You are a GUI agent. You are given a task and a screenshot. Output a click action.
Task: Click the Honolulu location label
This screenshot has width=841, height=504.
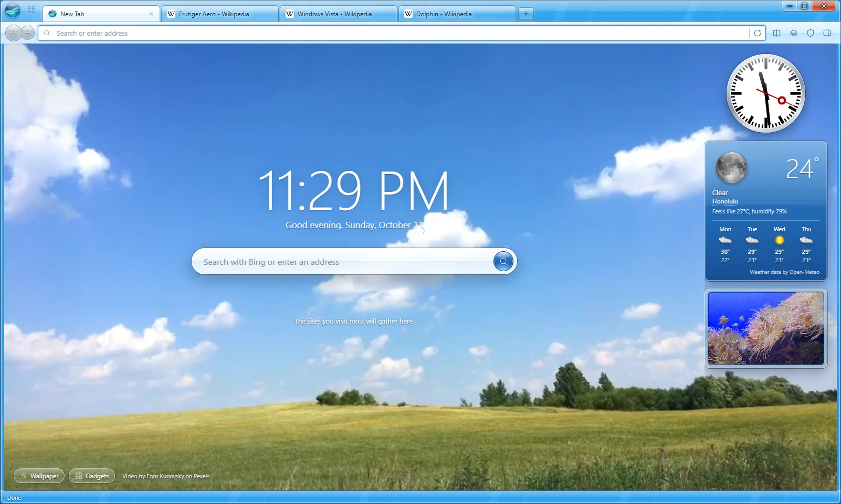[725, 201]
